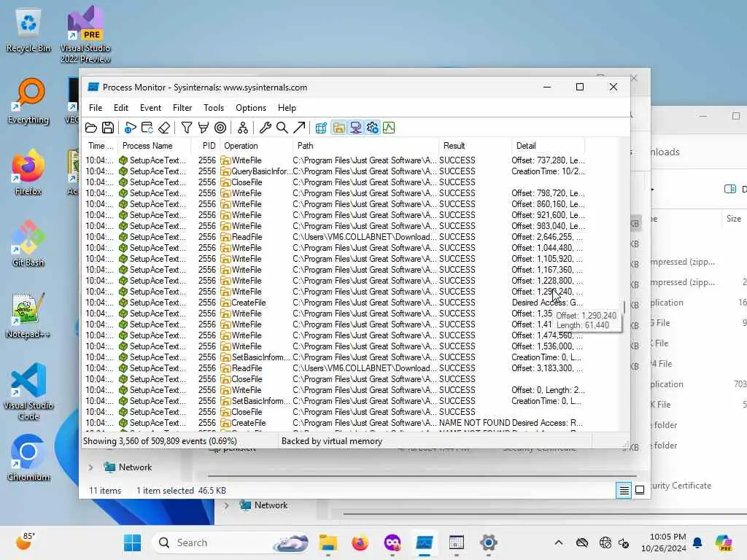The width and height of the screenshot is (747, 560).
Task: Toggle Show Network Activity button
Action: click(x=355, y=128)
